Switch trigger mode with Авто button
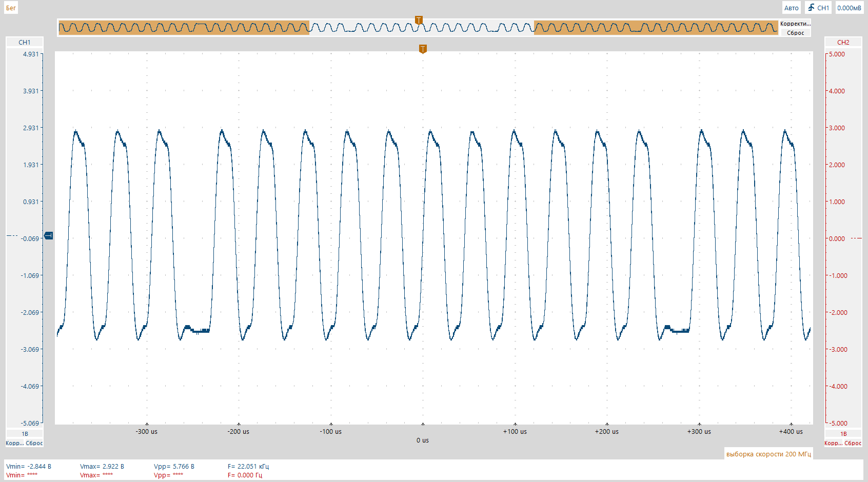Screen dimensions: 868x482 tap(791, 8)
